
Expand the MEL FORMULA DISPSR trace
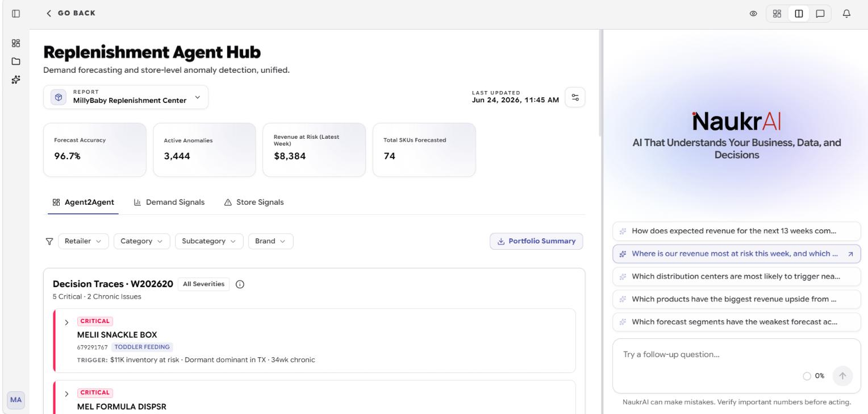(66, 393)
